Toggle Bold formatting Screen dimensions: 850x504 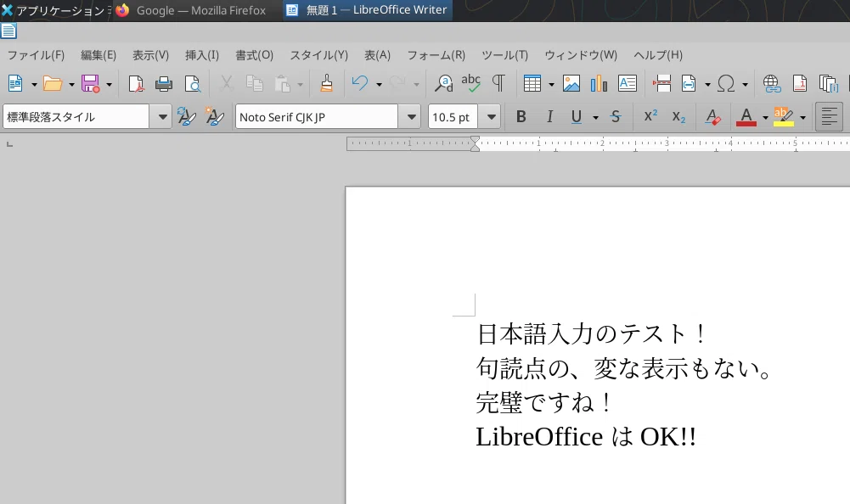point(521,116)
